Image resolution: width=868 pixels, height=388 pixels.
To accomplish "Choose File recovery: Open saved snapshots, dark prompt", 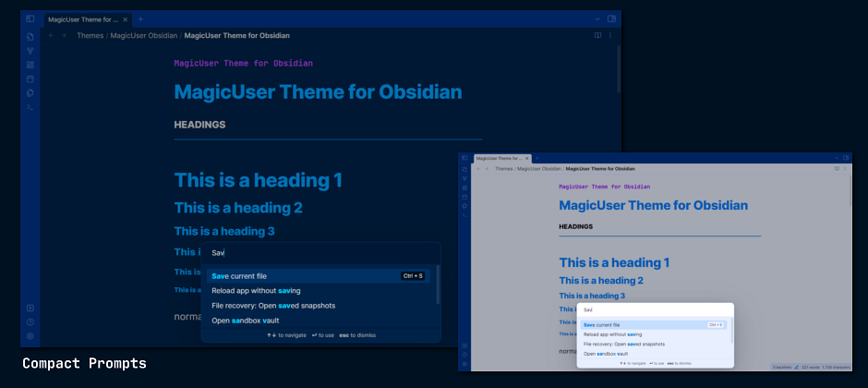I will (x=319, y=306).
